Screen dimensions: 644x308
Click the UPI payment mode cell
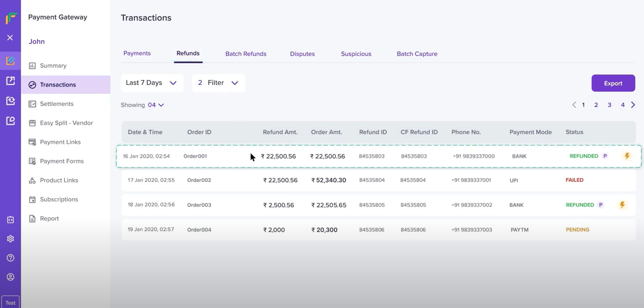click(x=514, y=181)
